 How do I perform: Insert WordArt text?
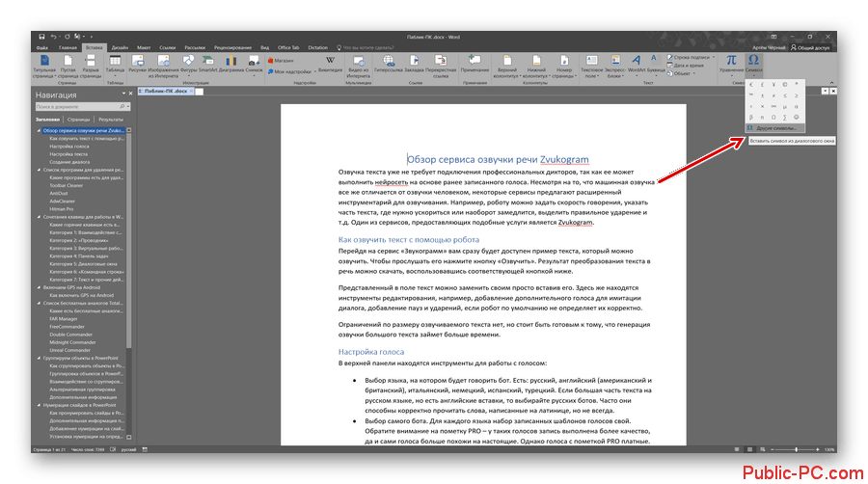pos(637,64)
